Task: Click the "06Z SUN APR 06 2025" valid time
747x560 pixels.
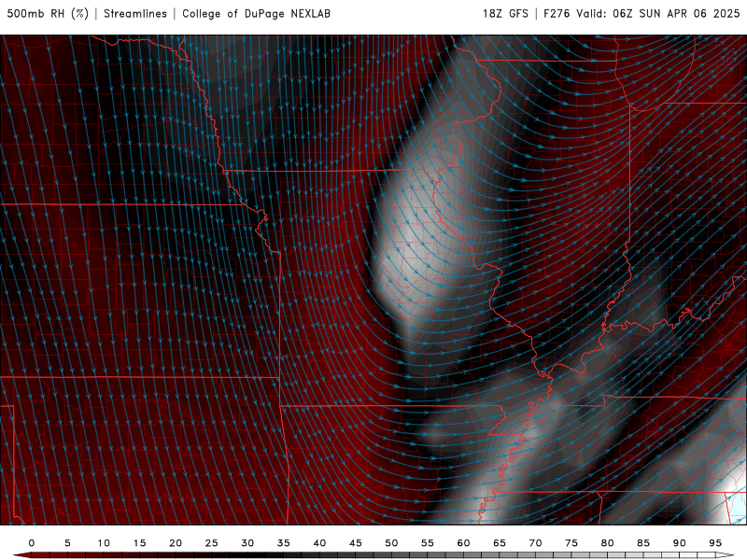Action: tap(676, 14)
